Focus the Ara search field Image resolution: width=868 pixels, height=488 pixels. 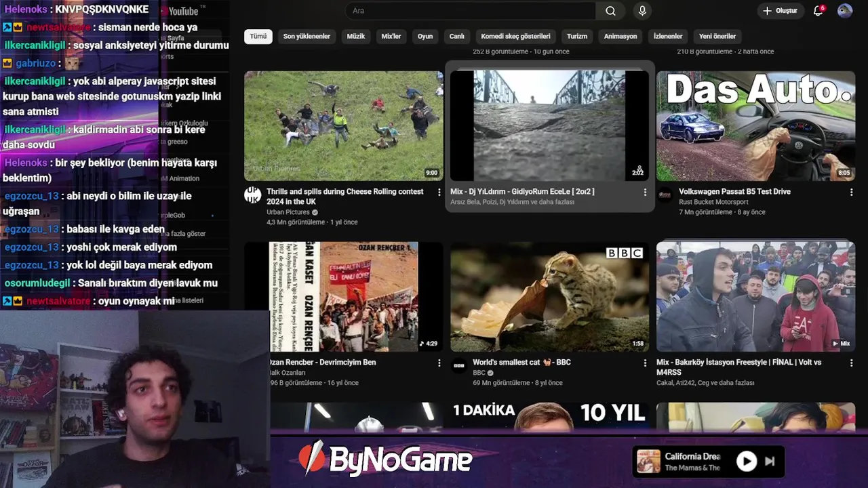click(x=471, y=11)
